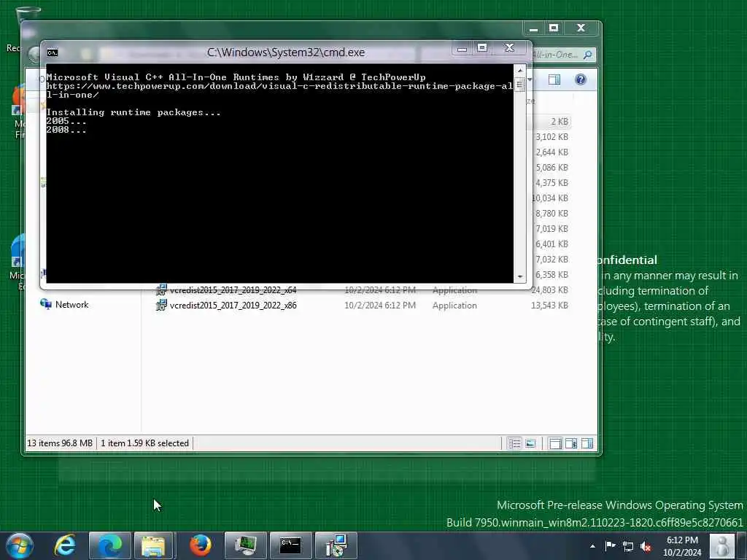Open the change view dropdown arrow in Explorer

pyautogui.click(x=530, y=79)
